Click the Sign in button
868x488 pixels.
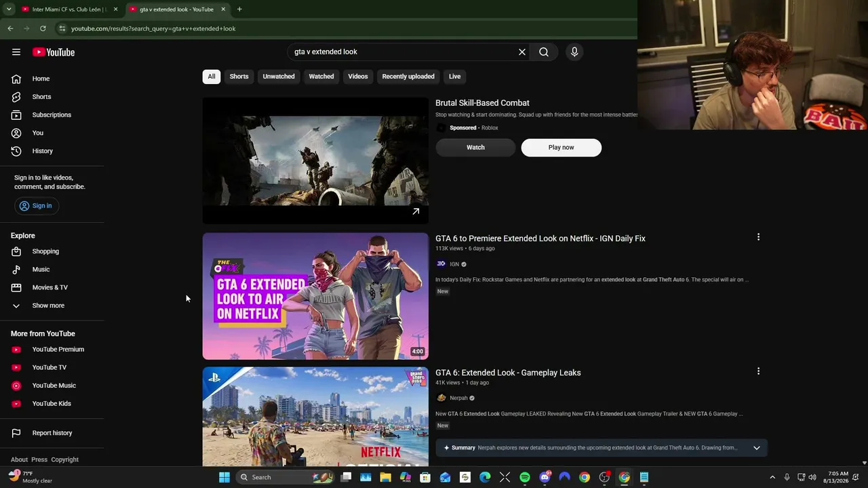click(x=36, y=206)
